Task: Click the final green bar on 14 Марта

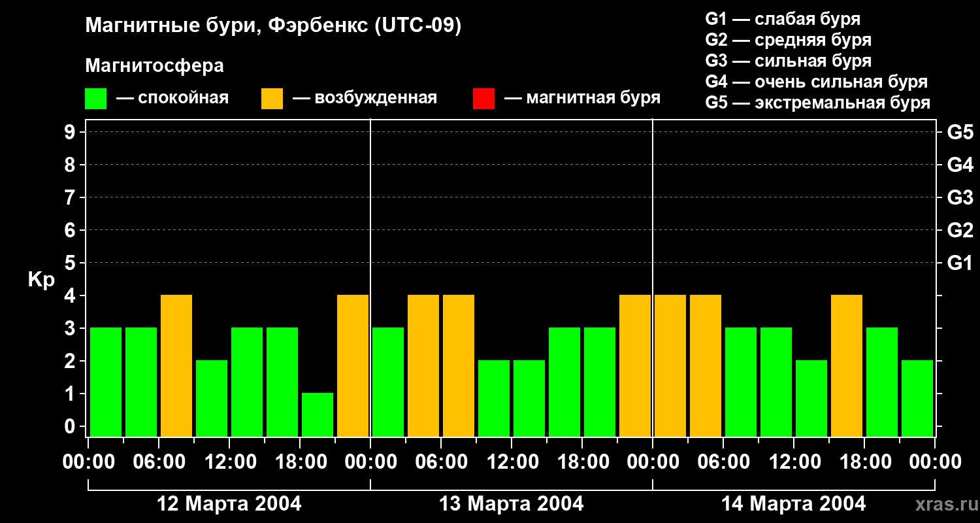Action: tap(917, 398)
